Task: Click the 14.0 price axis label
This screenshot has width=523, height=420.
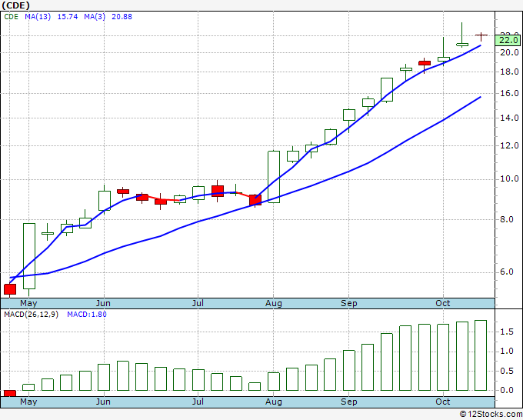Action: coord(510,118)
